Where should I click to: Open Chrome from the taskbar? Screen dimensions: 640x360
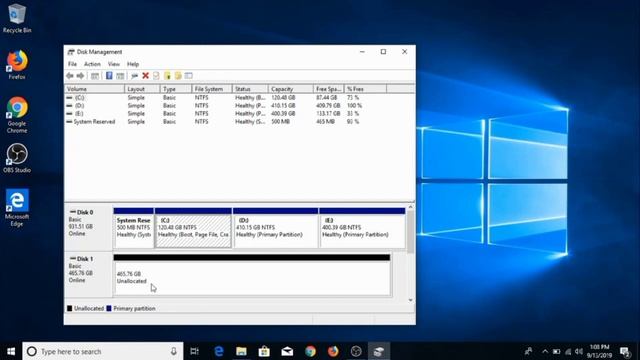coord(310,351)
